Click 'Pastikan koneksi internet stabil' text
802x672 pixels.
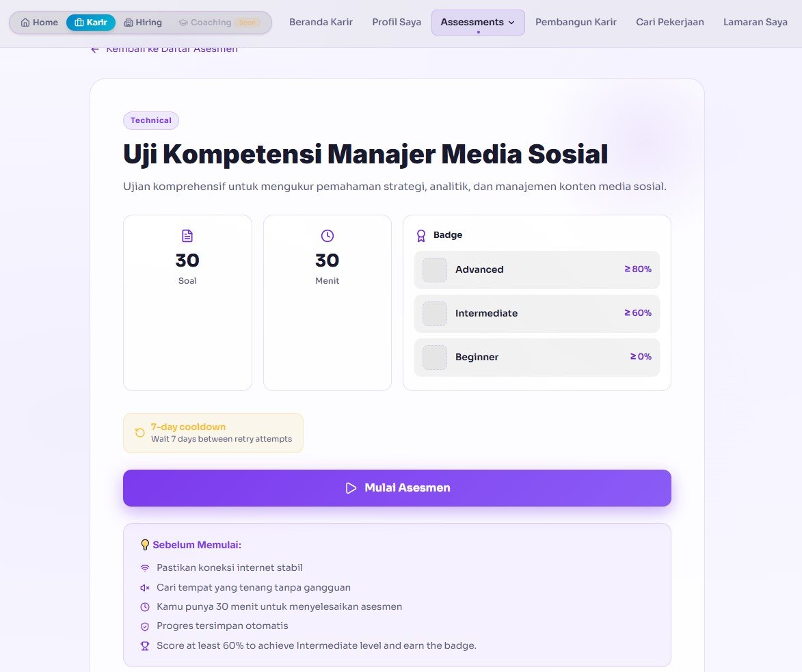tap(230, 567)
